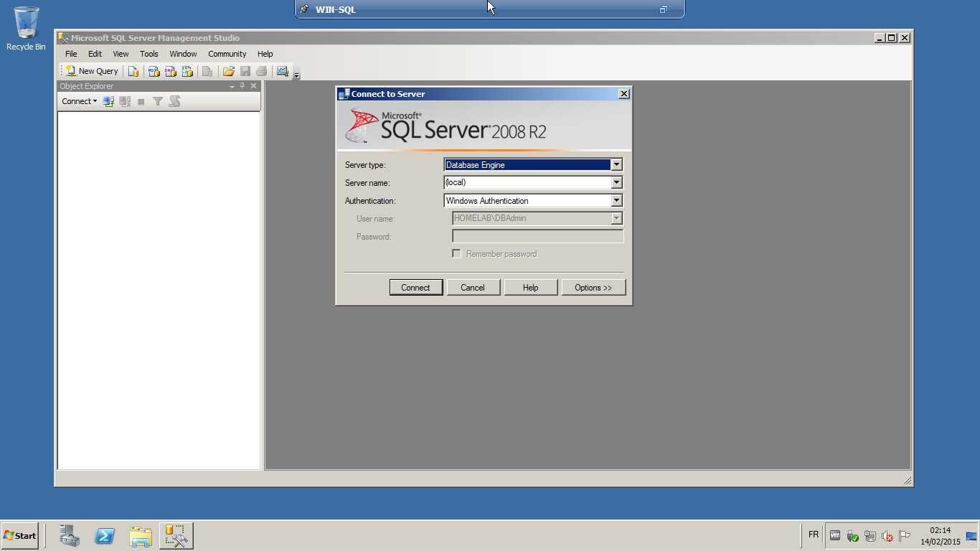
Task: Expand the Authentication dropdown
Action: click(616, 201)
